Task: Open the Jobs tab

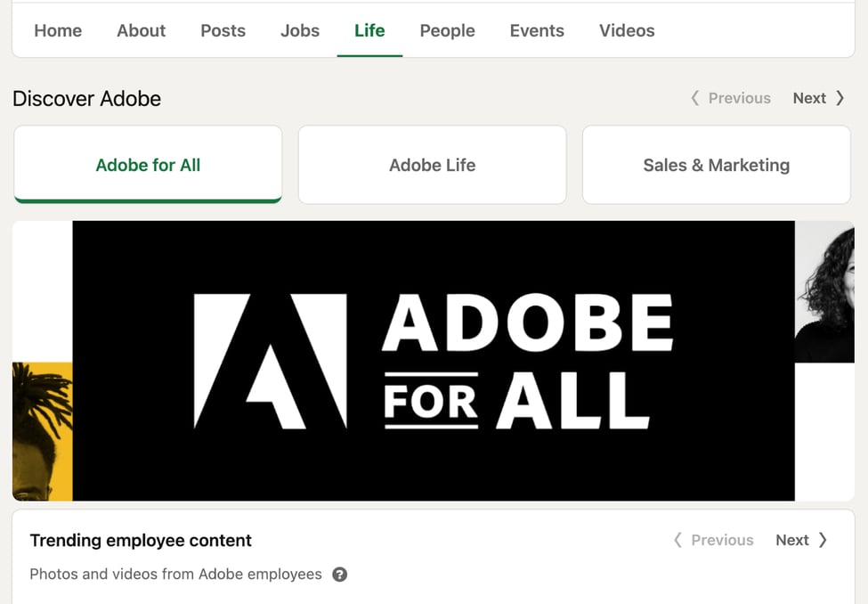Action: tap(300, 30)
